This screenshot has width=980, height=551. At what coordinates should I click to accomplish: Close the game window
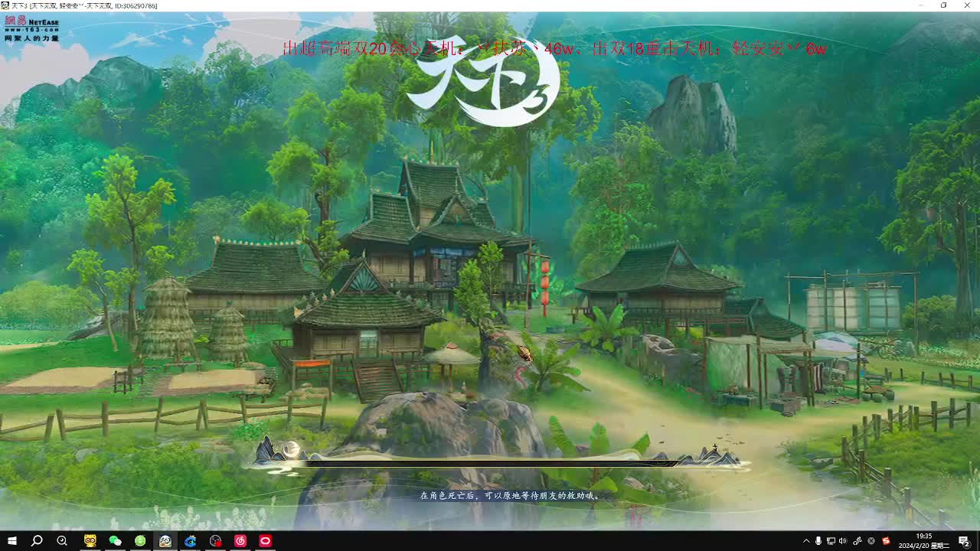tap(967, 5)
